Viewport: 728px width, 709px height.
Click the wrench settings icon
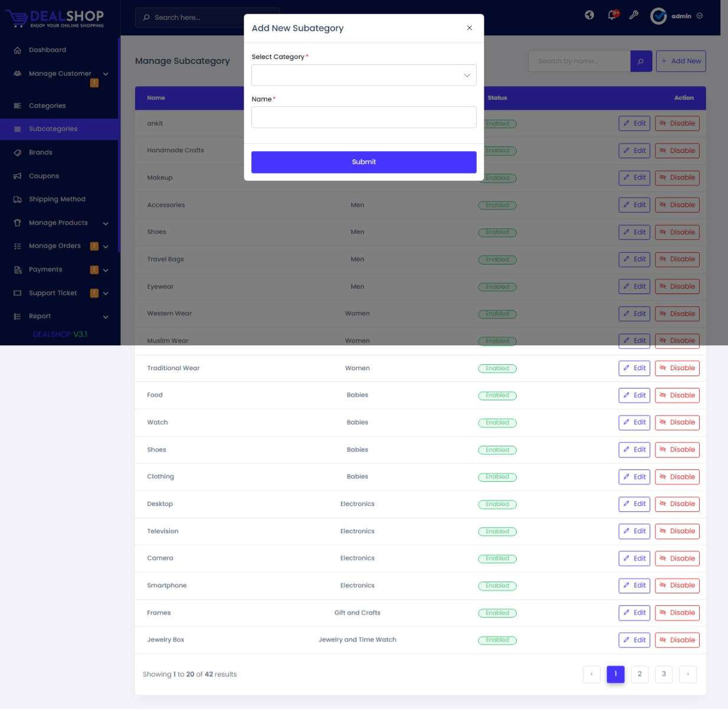pyautogui.click(x=634, y=15)
